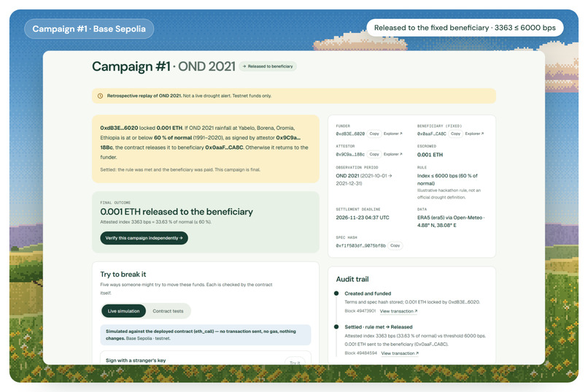Click the settlement deadline 2026-11-23 04:37 UTC
This screenshot has width=588, height=392.
pyautogui.click(x=363, y=218)
